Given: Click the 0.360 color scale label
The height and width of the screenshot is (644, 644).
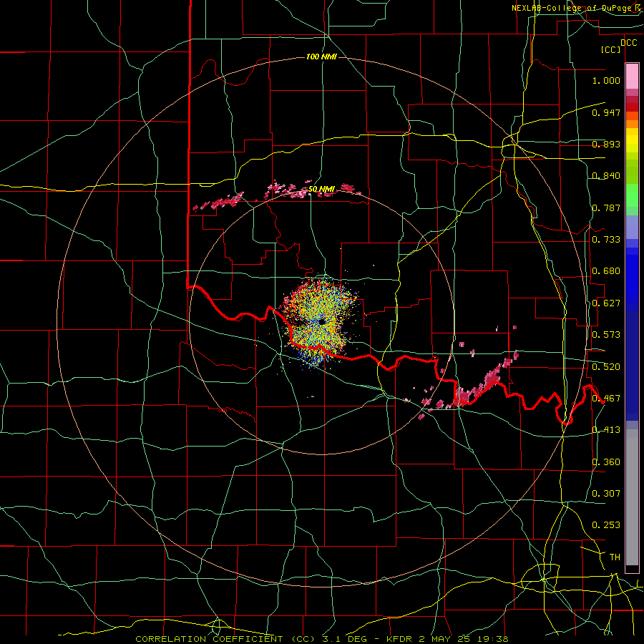Looking at the screenshot, I should [x=606, y=462].
